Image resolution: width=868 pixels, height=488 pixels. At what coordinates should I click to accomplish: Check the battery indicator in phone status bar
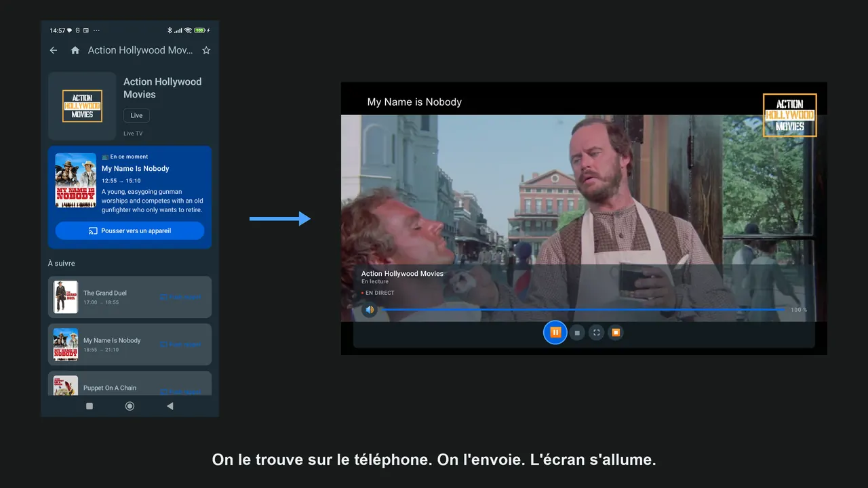tap(200, 30)
